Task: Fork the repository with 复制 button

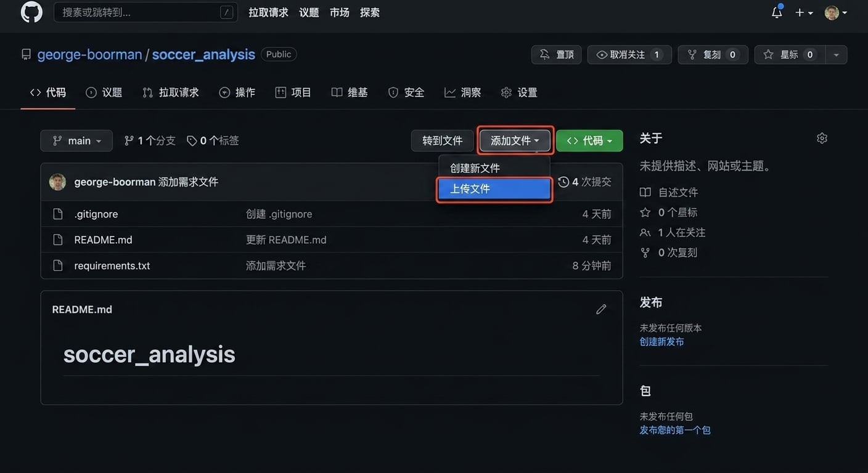Action: point(713,55)
